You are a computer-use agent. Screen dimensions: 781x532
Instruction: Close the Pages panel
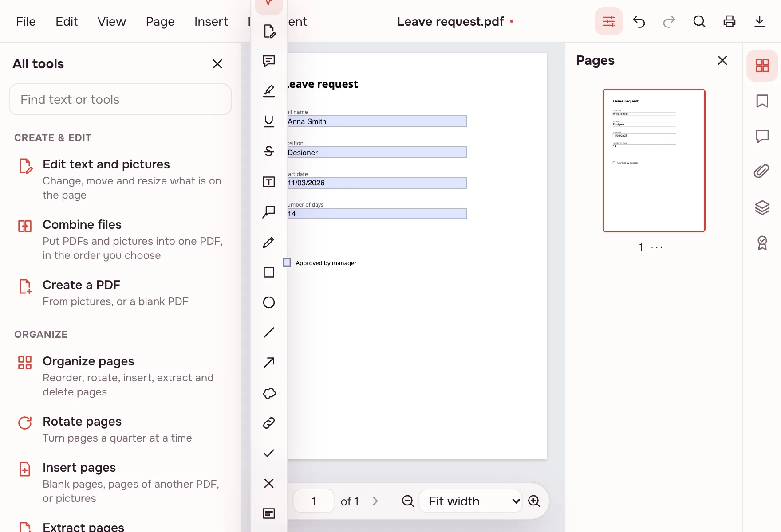point(722,60)
